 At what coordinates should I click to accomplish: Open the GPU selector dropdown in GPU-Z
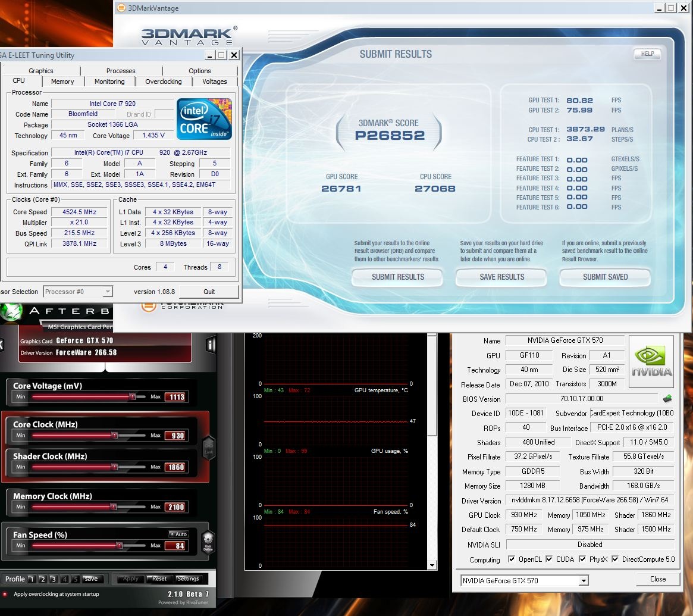[584, 581]
